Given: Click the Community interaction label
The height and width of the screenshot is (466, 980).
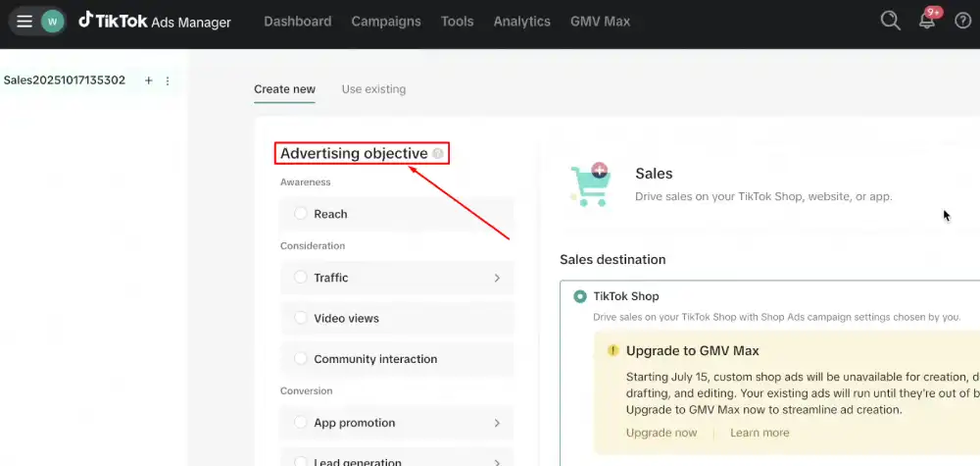Looking at the screenshot, I should pyautogui.click(x=375, y=359).
